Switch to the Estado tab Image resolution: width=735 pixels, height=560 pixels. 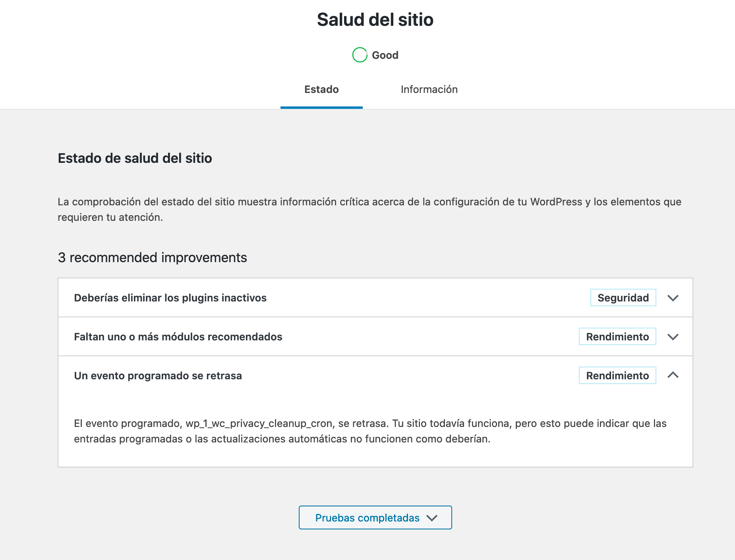pos(321,89)
